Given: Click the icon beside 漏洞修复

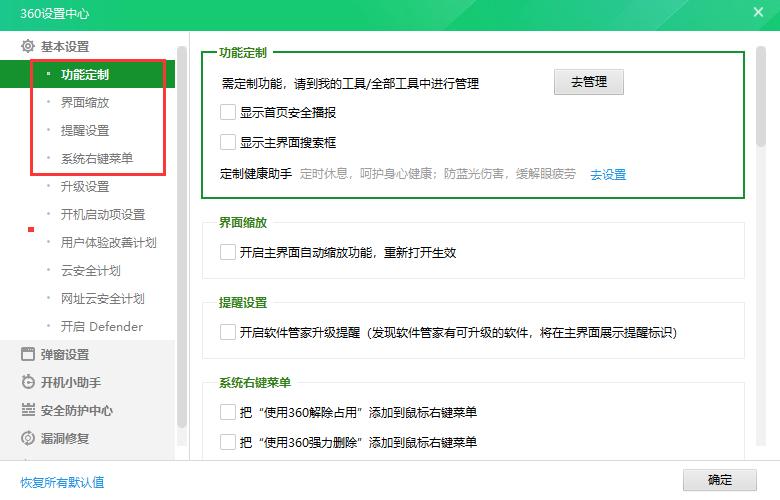Looking at the screenshot, I should point(28,438).
